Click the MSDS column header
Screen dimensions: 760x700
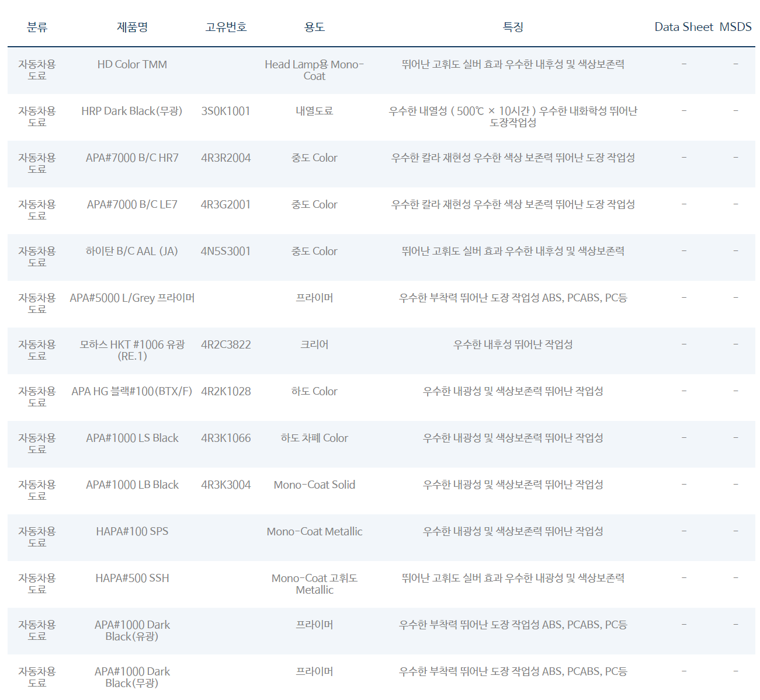tap(735, 27)
